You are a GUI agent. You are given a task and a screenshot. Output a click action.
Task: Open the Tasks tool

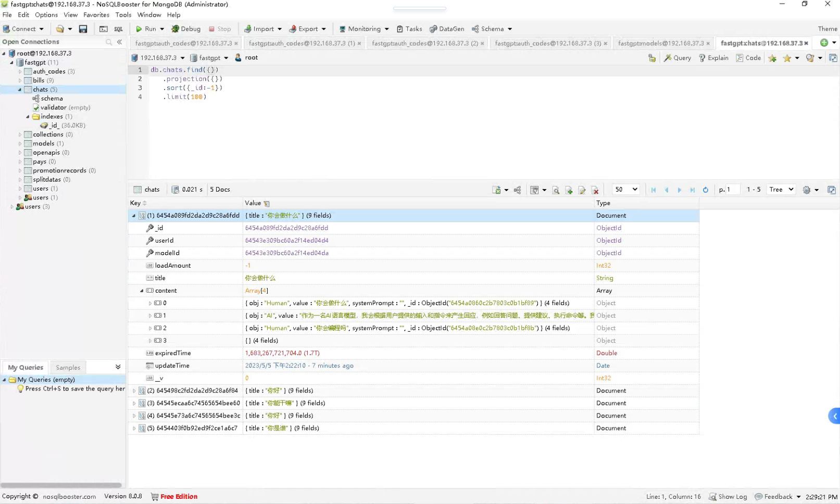tap(409, 29)
